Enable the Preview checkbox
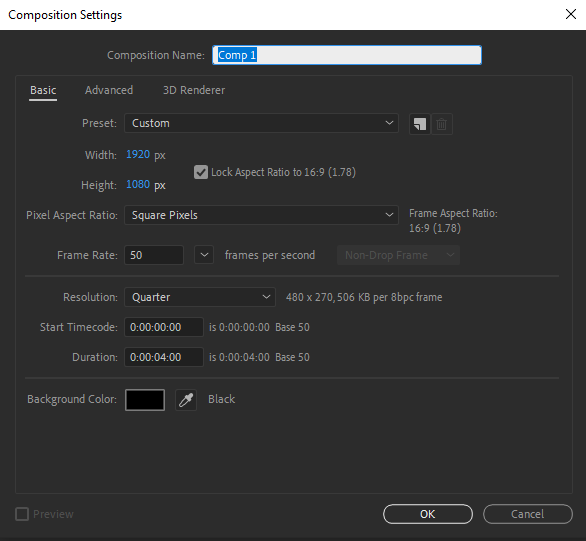This screenshot has height=541, width=586. coord(22,514)
